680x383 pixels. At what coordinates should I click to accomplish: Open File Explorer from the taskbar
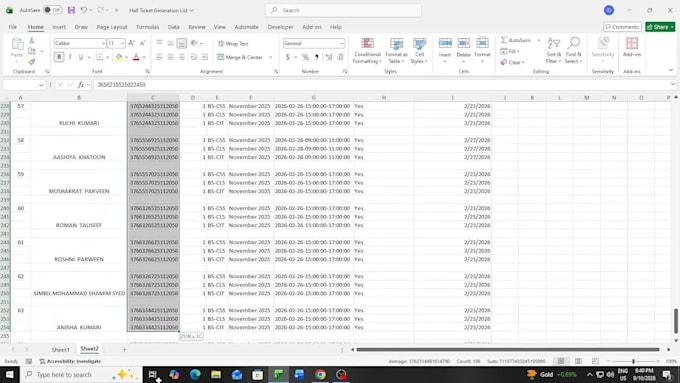pos(216,374)
